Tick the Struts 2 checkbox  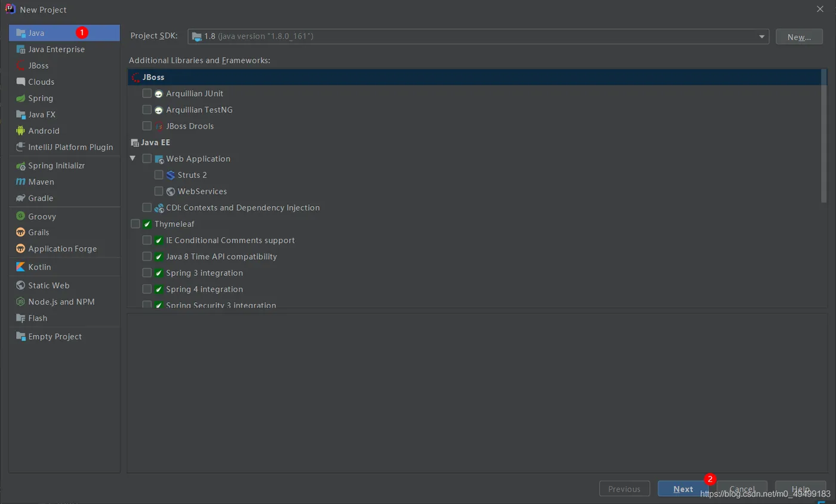[x=159, y=175]
